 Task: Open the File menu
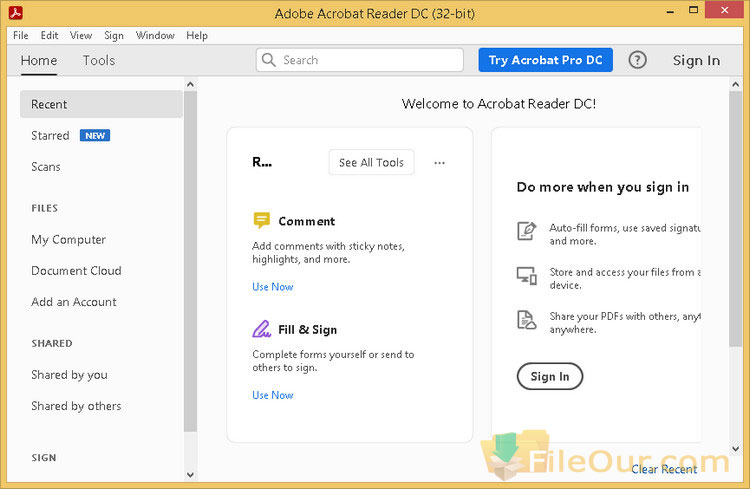[x=21, y=35]
